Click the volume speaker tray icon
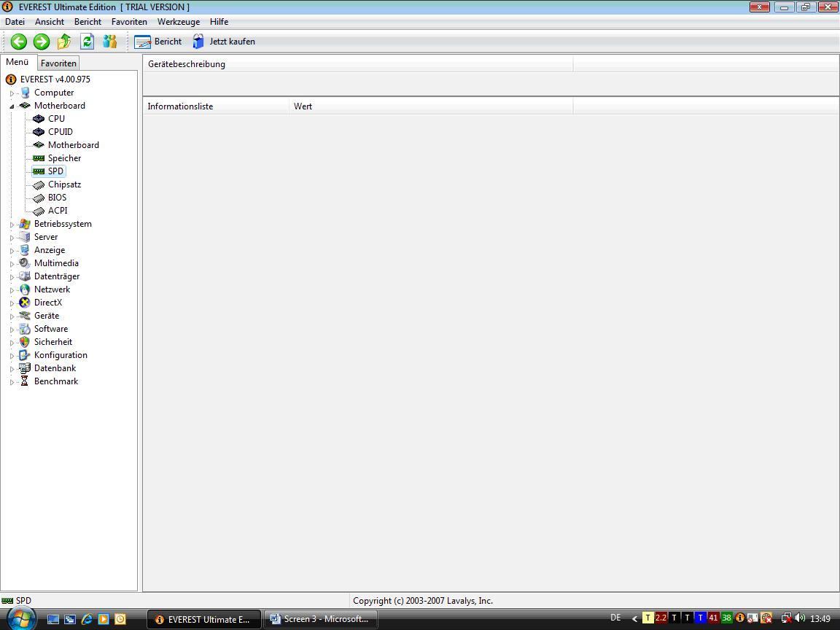Image resolution: width=840 pixels, height=630 pixels. click(800, 618)
